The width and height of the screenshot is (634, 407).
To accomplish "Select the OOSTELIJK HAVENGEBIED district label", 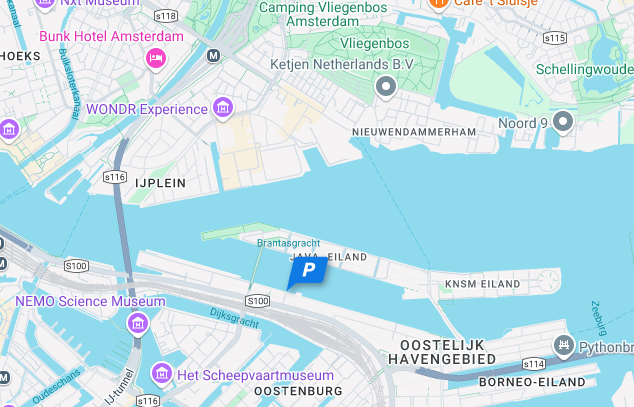I will click(442, 352).
